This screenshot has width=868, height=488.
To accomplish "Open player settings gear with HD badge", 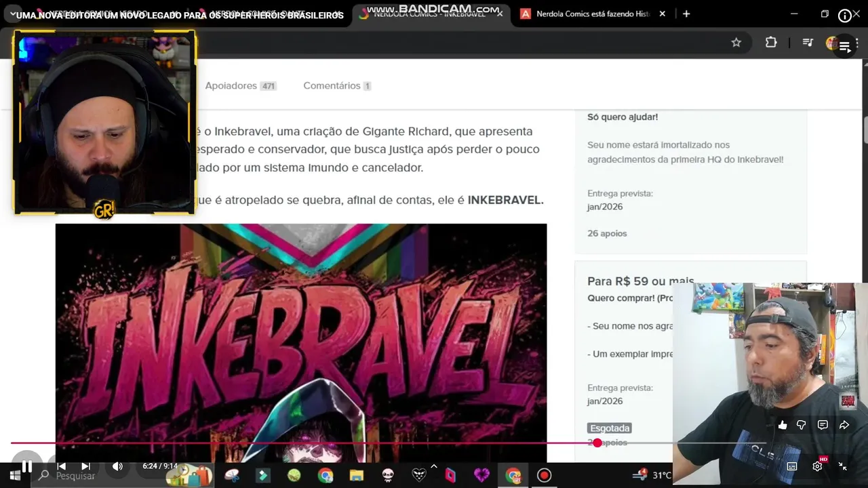I will [x=818, y=466].
